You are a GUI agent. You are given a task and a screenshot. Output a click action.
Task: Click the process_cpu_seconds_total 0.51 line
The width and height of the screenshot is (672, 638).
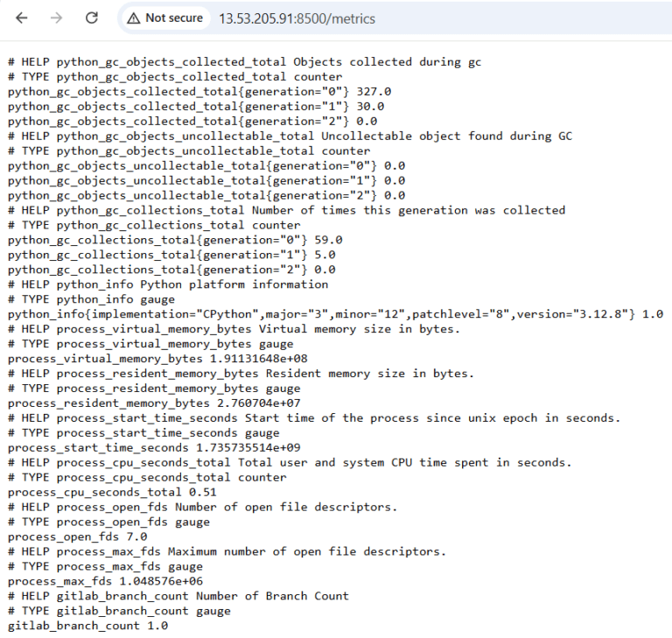coord(112,492)
